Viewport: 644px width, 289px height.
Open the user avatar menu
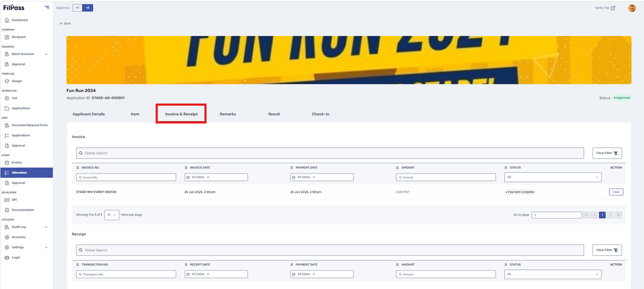coord(632,8)
